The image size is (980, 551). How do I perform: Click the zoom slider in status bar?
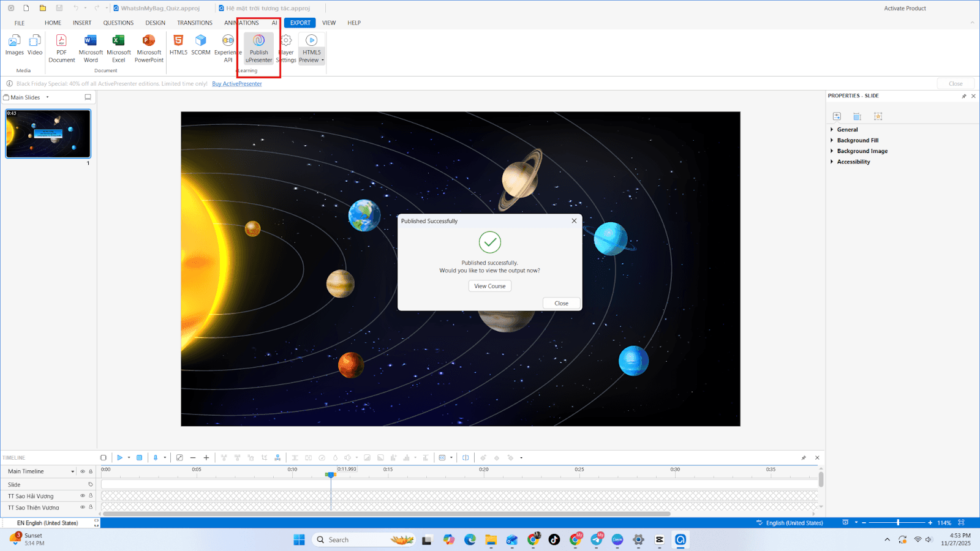point(897,522)
